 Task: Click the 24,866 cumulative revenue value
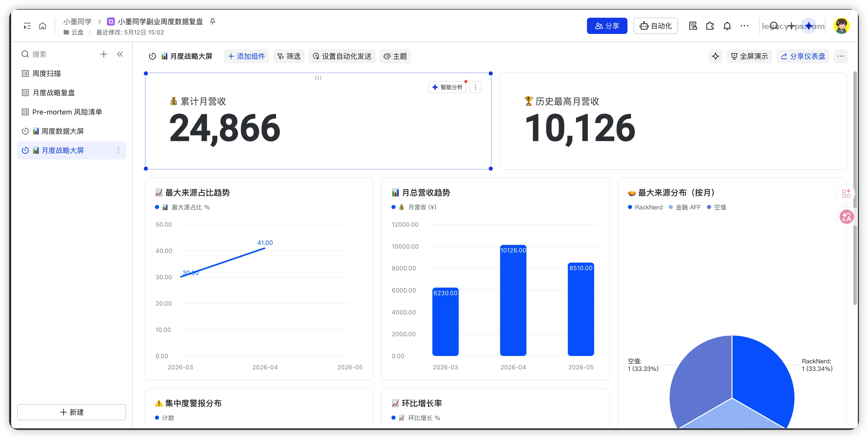[225, 128]
